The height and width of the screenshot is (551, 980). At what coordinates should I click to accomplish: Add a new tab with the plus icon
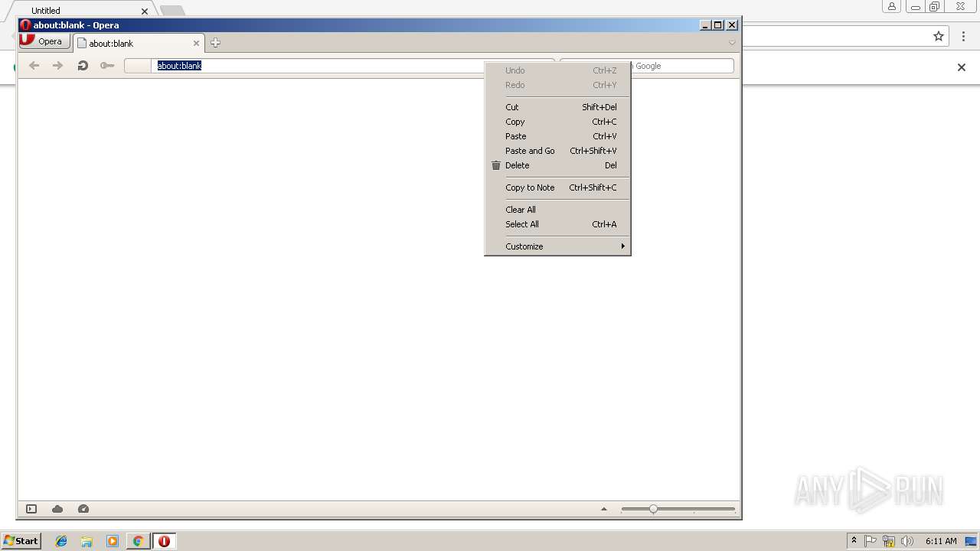pyautogui.click(x=215, y=43)
